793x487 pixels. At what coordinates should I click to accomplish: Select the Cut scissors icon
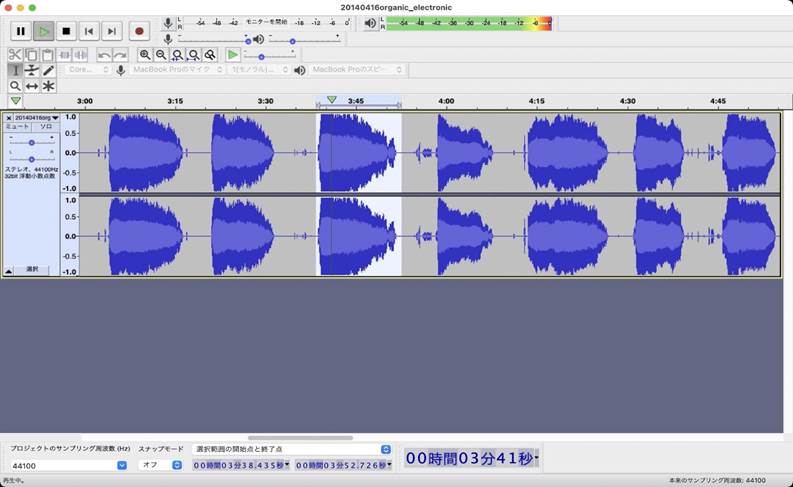pos(15,55)
